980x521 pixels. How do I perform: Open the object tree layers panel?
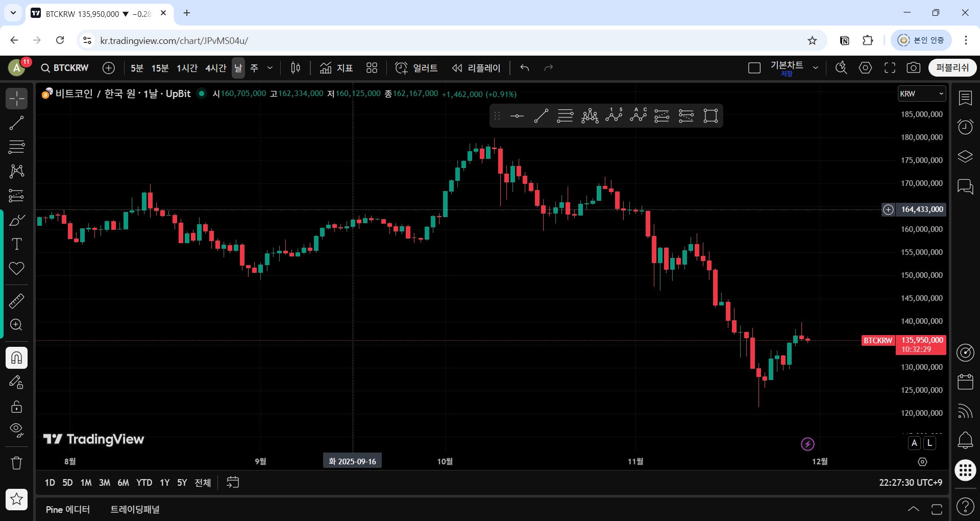(x=965, y=156)
